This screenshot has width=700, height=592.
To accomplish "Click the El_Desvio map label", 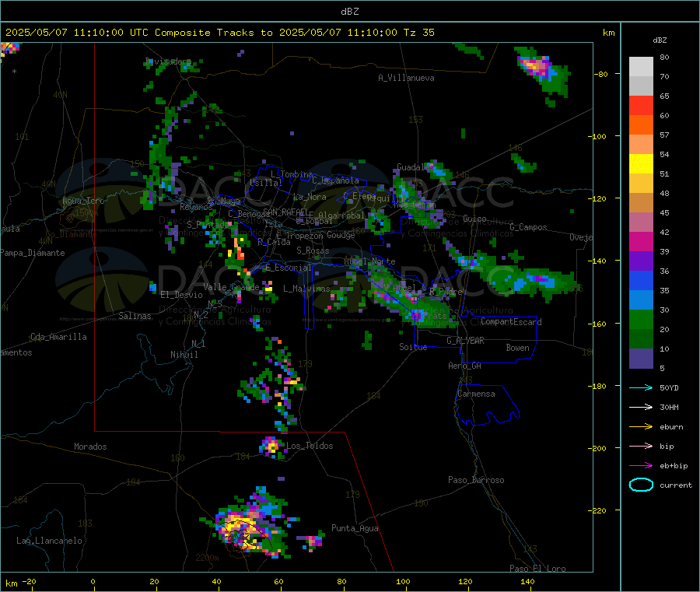I will [181, 295].
